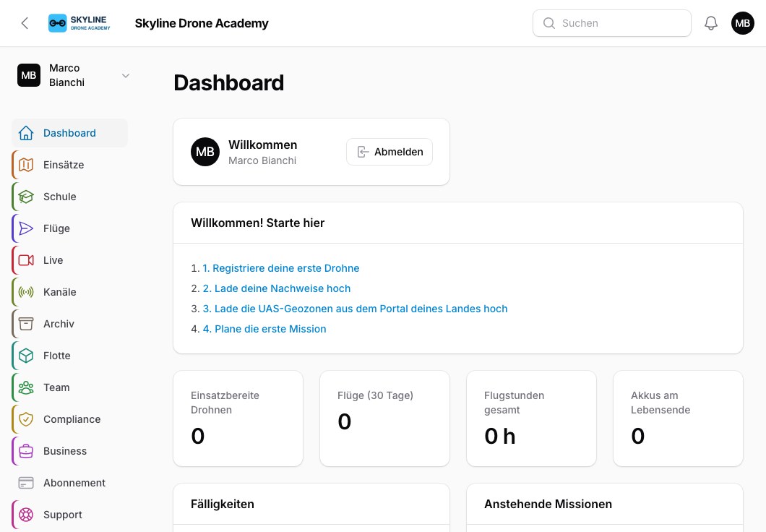766x532 pixels.
Task: Open the Business menu item
Action: click(70, 451)
